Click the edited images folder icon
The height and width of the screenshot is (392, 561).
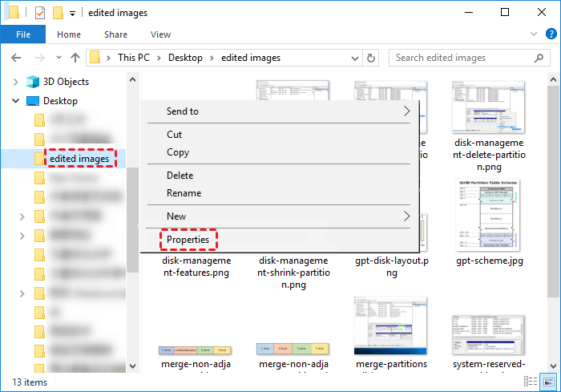(x=39, y=158)
